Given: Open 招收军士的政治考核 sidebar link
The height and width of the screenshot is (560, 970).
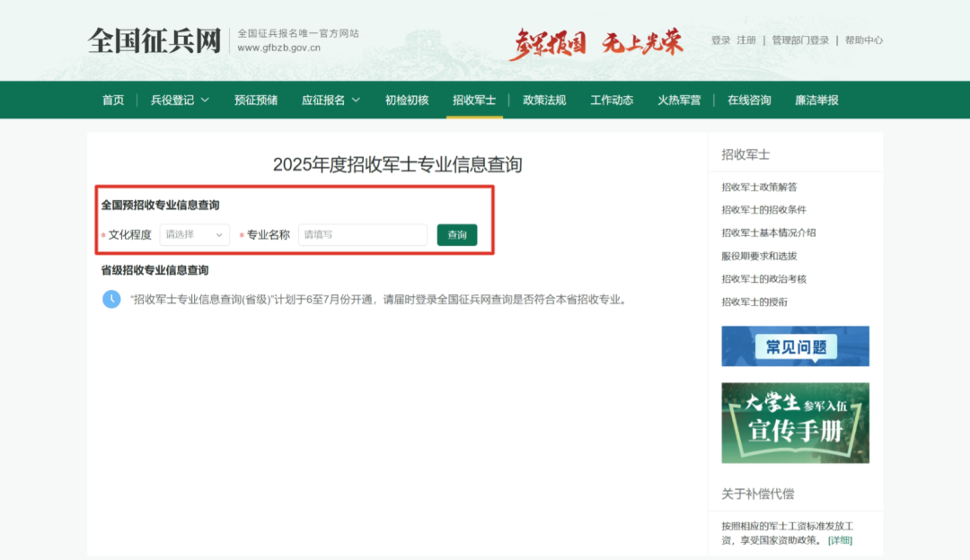Looking at the screenshot, I should coord(763,279).
